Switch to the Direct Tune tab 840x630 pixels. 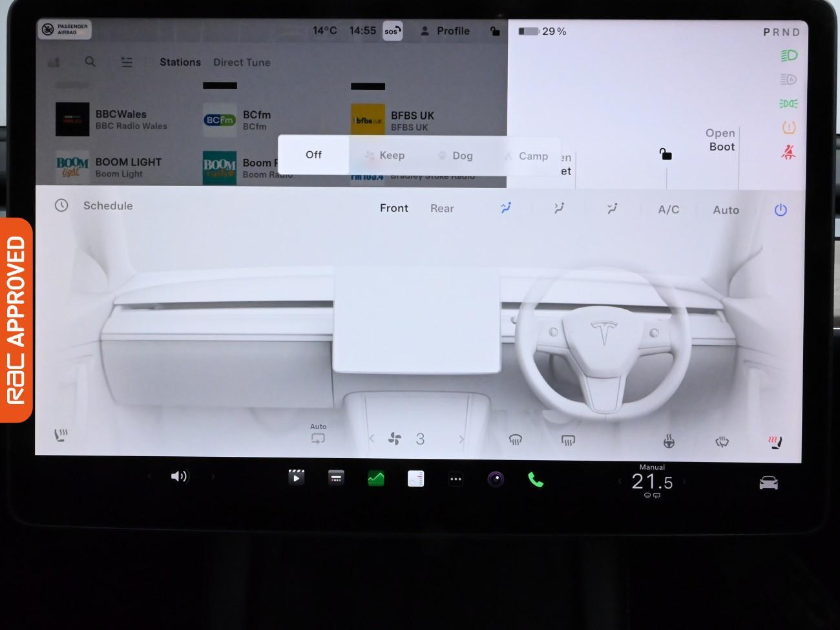point(242,62)
